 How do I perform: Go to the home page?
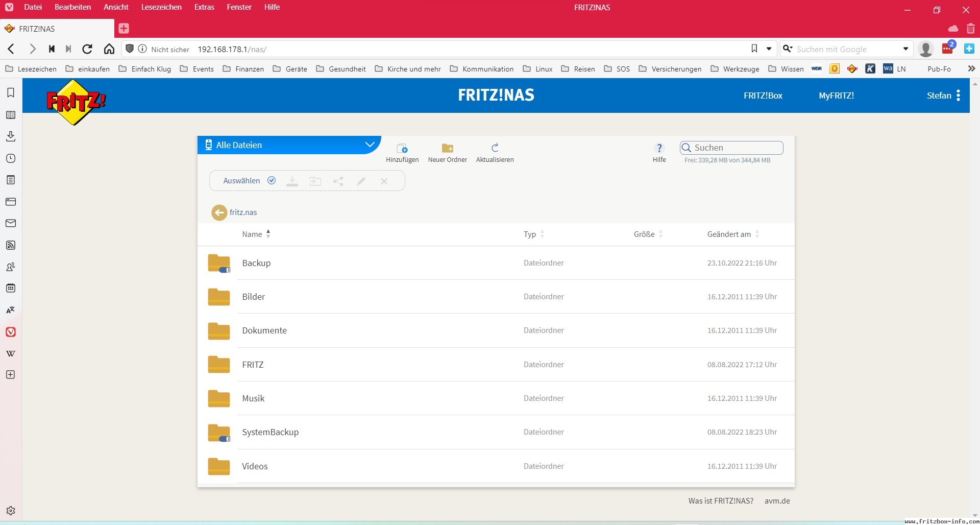tap(109, 49)
